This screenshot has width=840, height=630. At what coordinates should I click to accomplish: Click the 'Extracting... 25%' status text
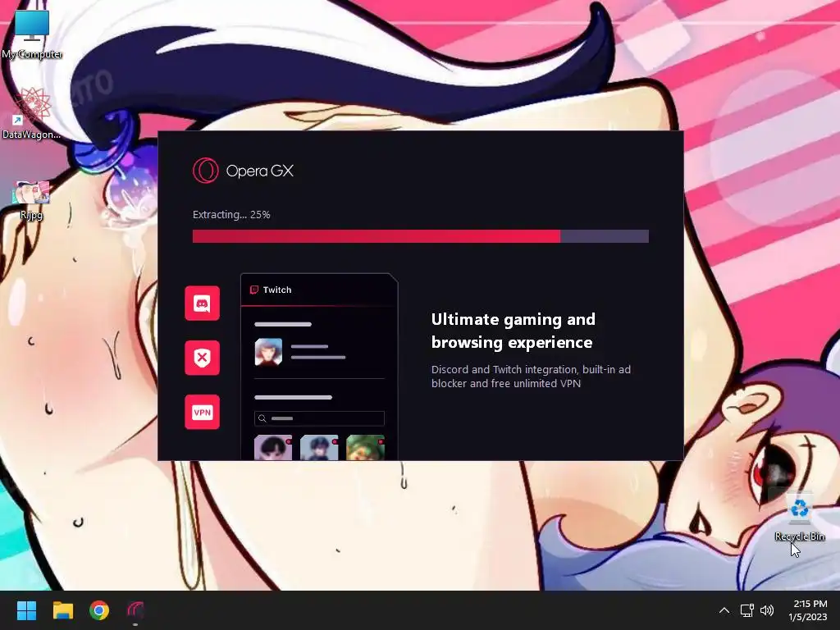point(231,214)
